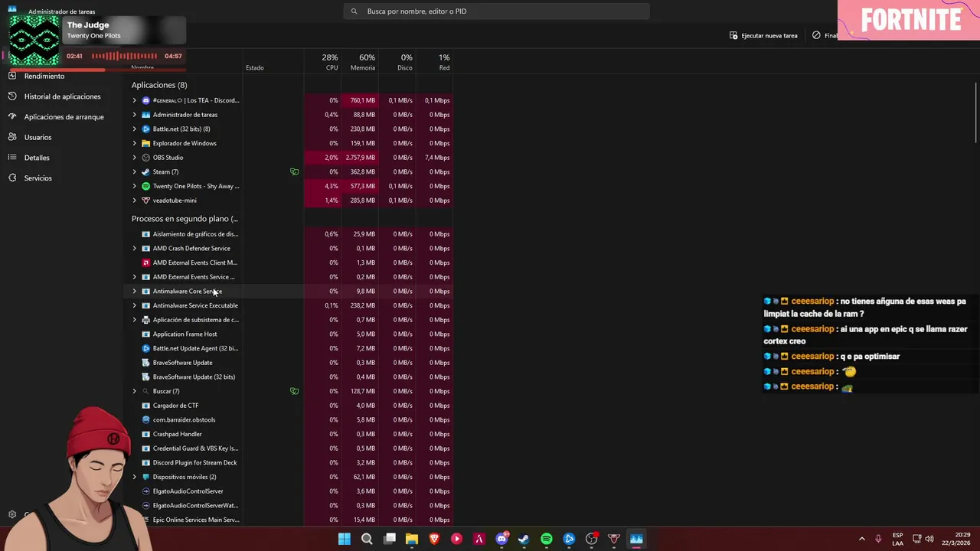Expand the Buscar (7) process group
This screenshot has height=551, width=980.
[x=134, y=391]
